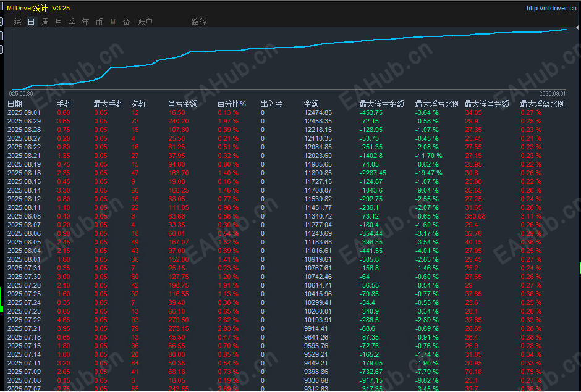This screenshot has height=392, width=581.
Task: Click the percentage 1.97 %
Action: point(228,121)
